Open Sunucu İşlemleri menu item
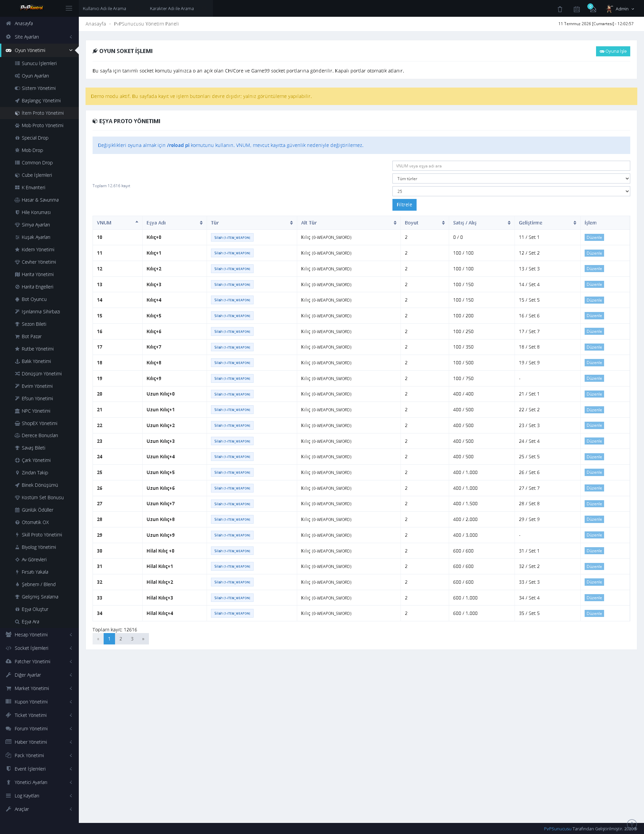Screen dimensions: 644x834 tap(39, 63)
